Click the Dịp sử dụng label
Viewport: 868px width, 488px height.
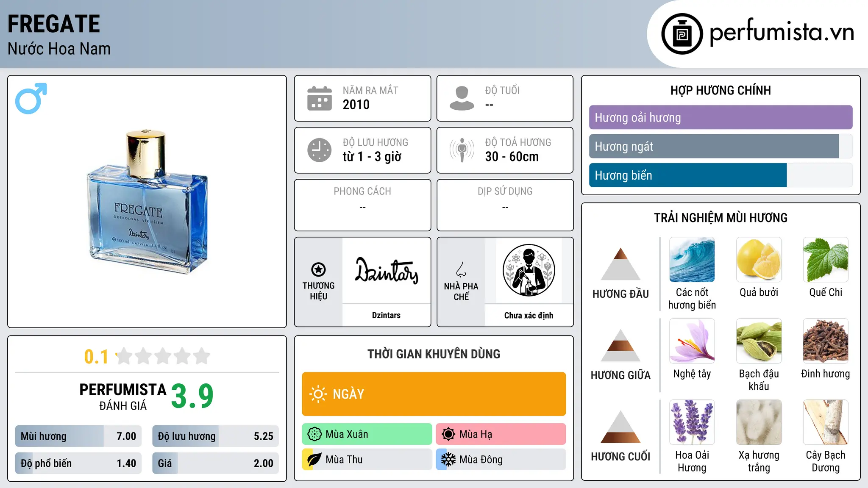[505, 191]
